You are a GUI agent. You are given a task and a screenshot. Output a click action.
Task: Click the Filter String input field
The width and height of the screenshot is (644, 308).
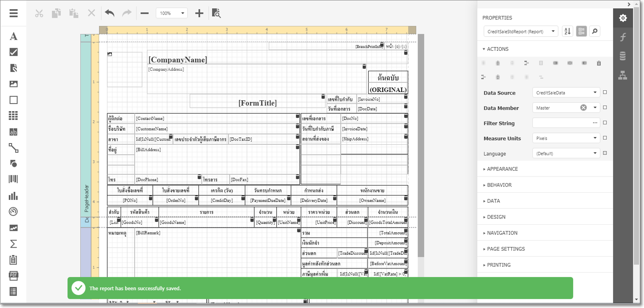tap(562, 123)
